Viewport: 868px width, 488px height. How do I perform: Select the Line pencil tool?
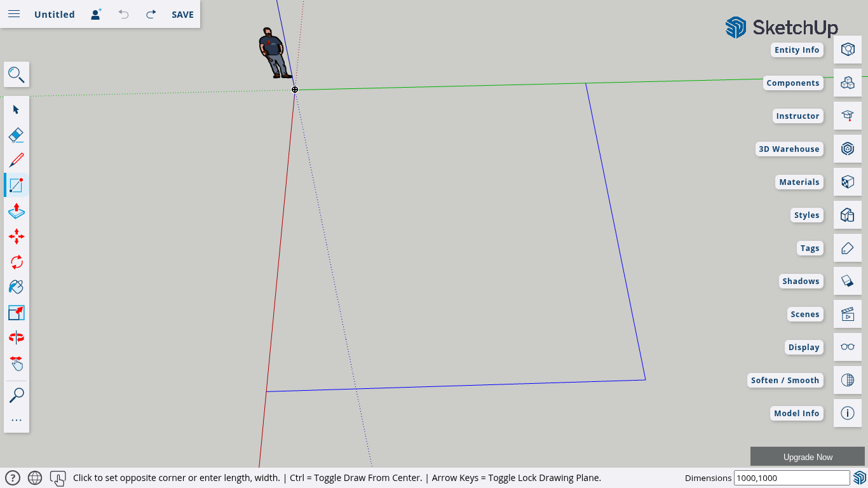click(17, 160)
